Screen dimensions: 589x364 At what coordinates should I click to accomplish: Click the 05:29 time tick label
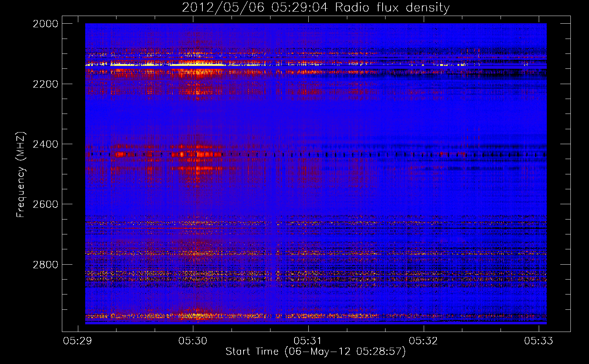coord(78,341)
